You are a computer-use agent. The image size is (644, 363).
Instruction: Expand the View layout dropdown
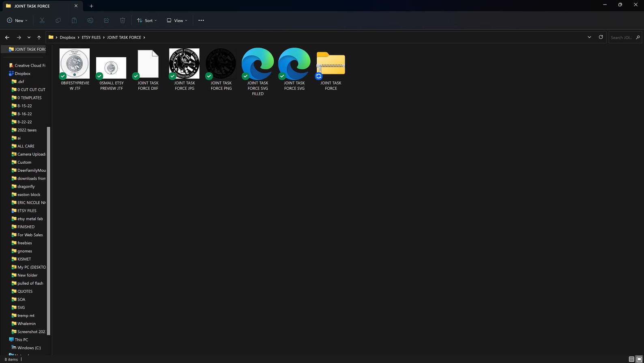[x=177, y=20]
